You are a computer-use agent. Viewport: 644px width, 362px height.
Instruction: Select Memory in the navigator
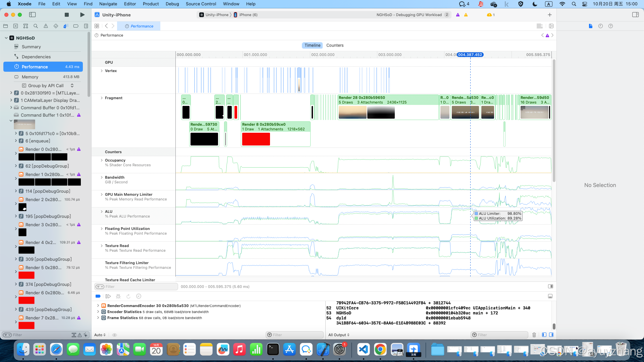point(30,77)
